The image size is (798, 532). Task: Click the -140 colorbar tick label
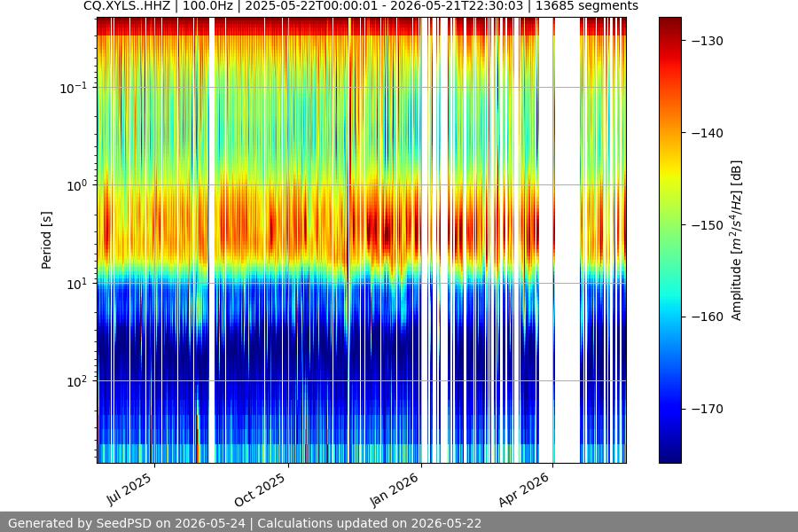(708, 133)
